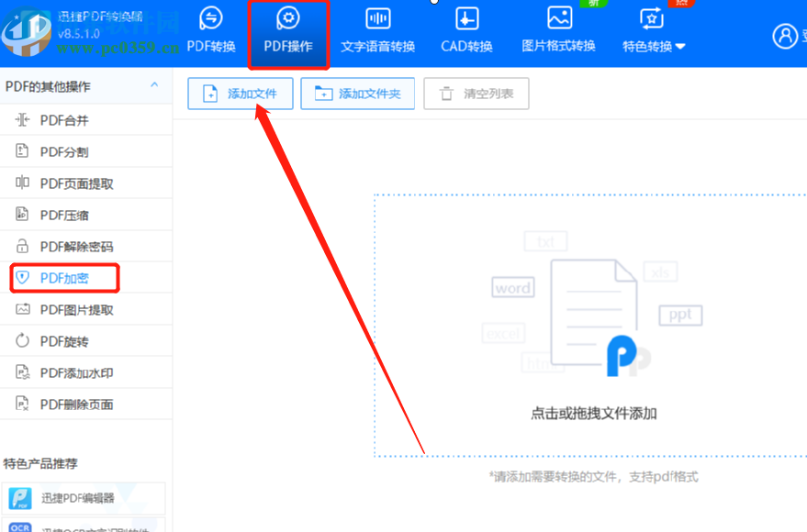Switch to the PDF操作 tab
The width and height of the screenshot is (807, 532).
288,35
